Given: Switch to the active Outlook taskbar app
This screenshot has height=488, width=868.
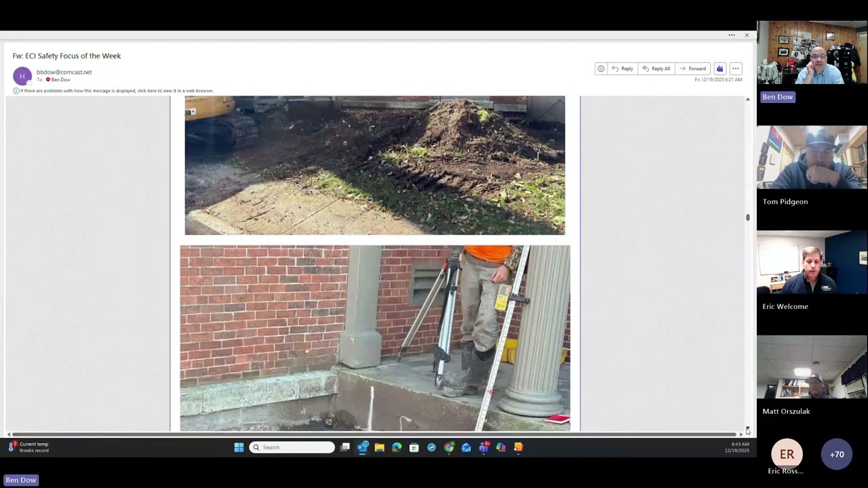Looking at the screenshot, I should (363, 447).
